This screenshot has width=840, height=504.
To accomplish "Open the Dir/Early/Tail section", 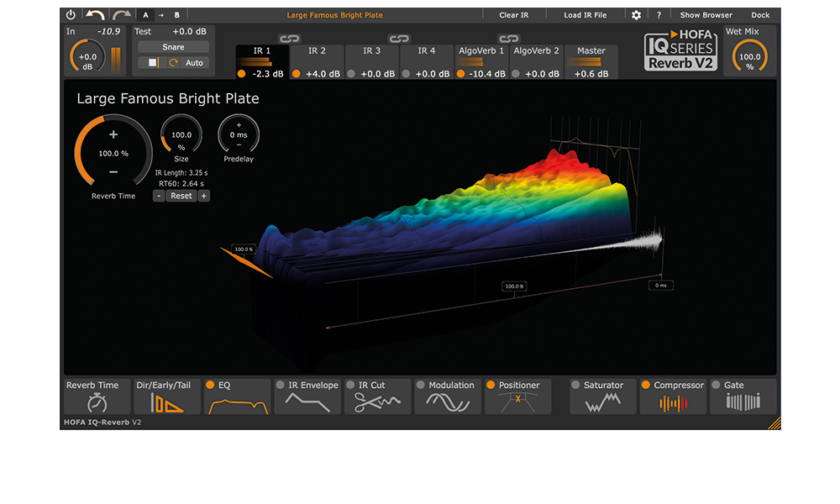I will coord(167,396).
